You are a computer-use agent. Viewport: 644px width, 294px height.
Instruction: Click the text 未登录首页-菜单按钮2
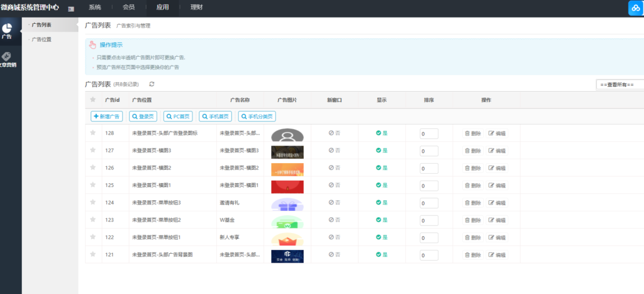157,220
